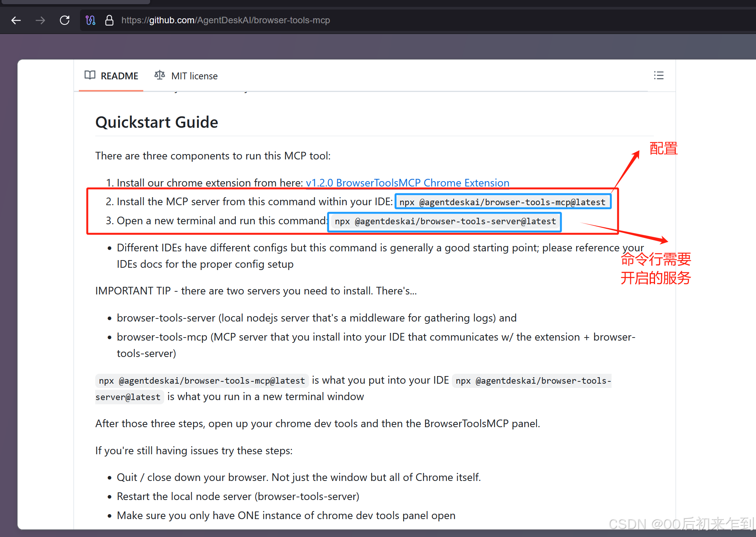Click the browser forward arrow
Image resolution: width=756 pixels, height=537 pixels.
[40, 20]
